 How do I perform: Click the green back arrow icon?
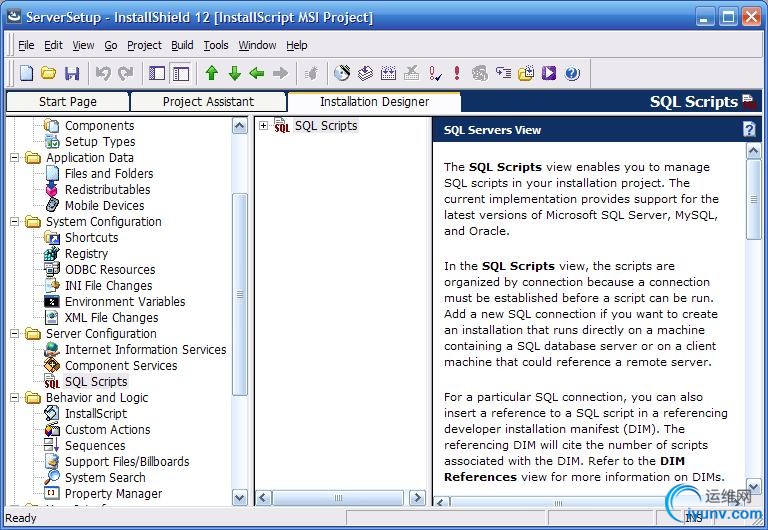coord(257,73)
